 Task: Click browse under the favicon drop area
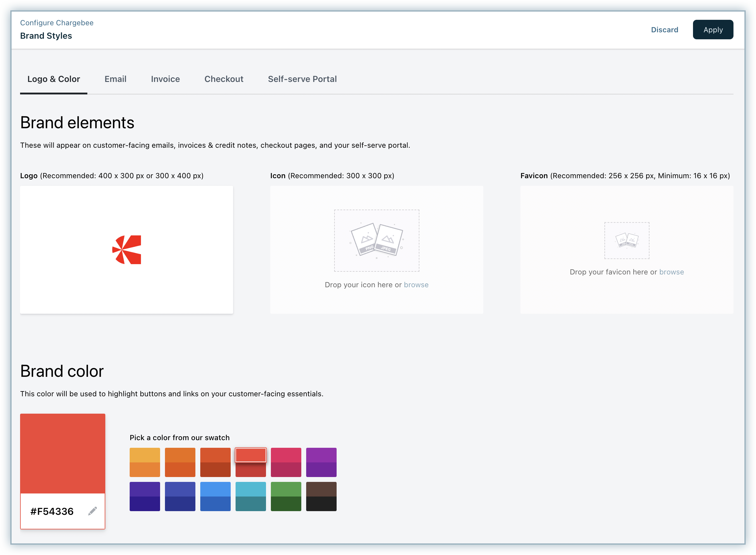(x=671, y=272)
